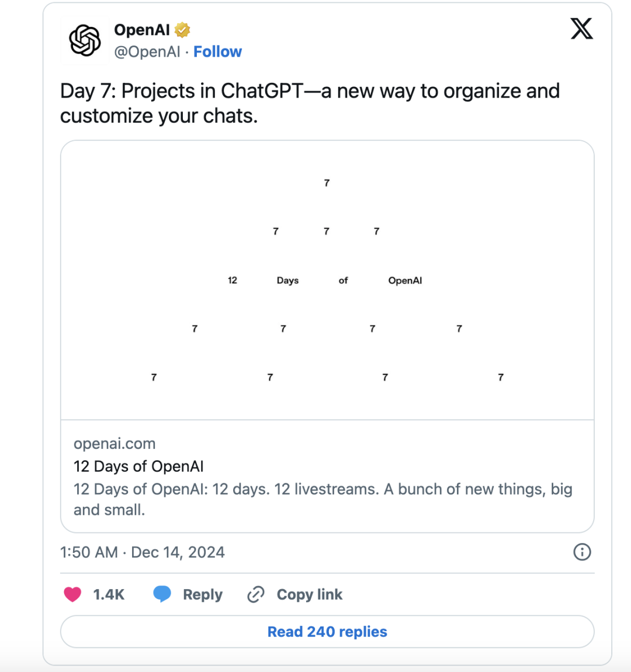Follow the OpenAI account
This screenshot has height=672, width=631.
pyautogui.click(x=217, y=52)
